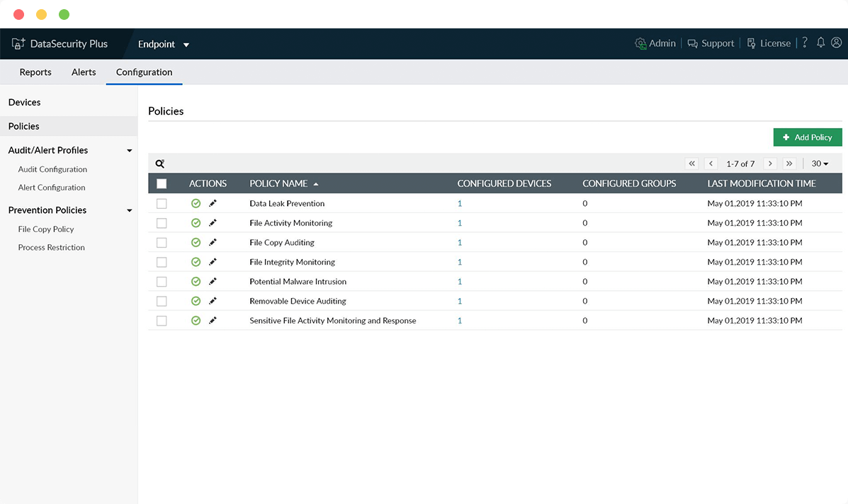Open the notifications bell icon
848x504 pixels.
click(x=820, y=43)
